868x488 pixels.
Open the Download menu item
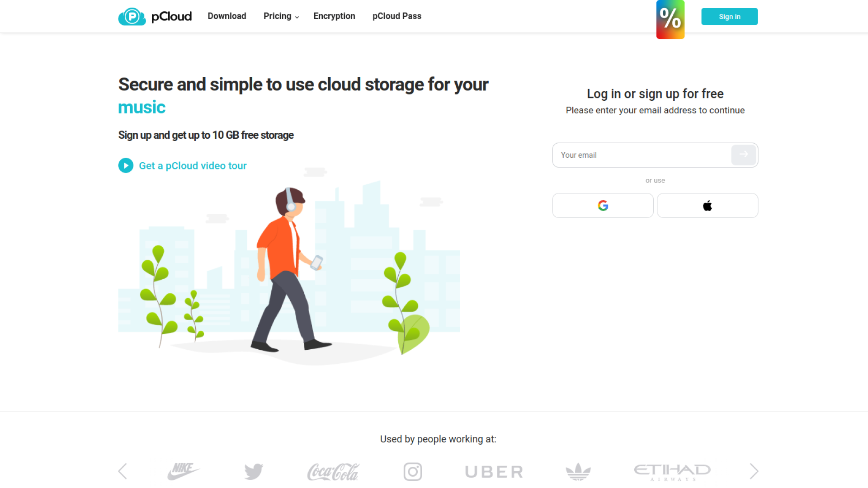227,16
